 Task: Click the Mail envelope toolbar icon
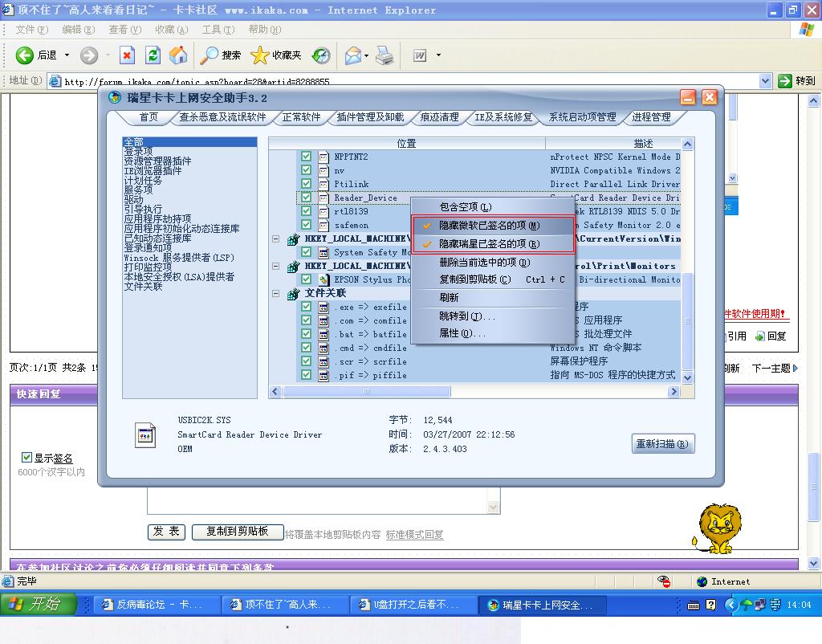(x=353, y=55)
